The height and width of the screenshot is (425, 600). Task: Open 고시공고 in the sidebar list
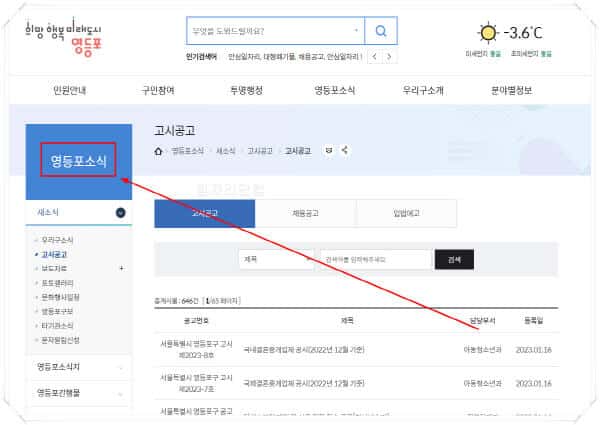click(x=54, y=254)
